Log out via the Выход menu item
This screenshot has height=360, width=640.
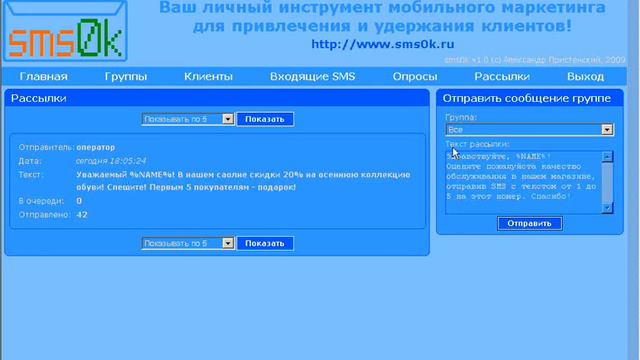click(585, 76)
